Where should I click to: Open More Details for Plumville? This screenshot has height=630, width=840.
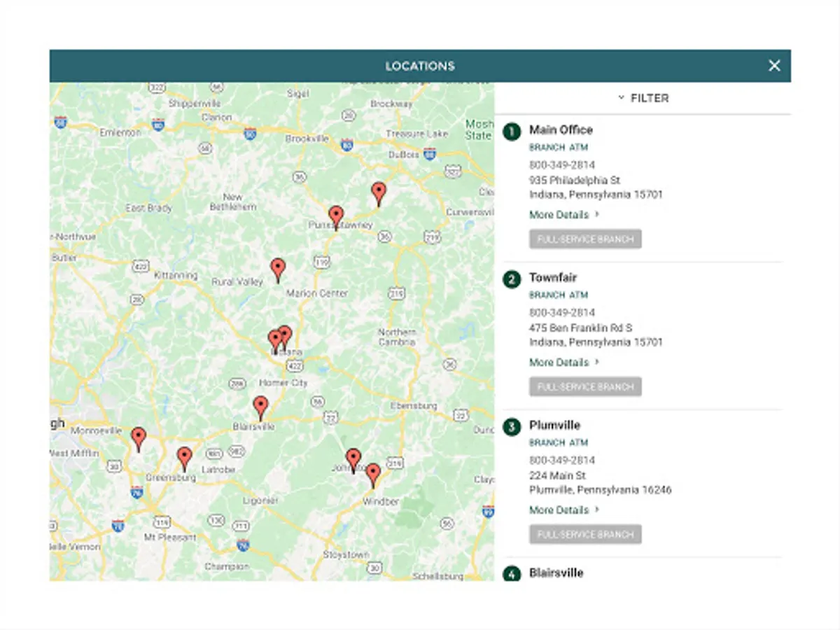[x=564, y=510]
